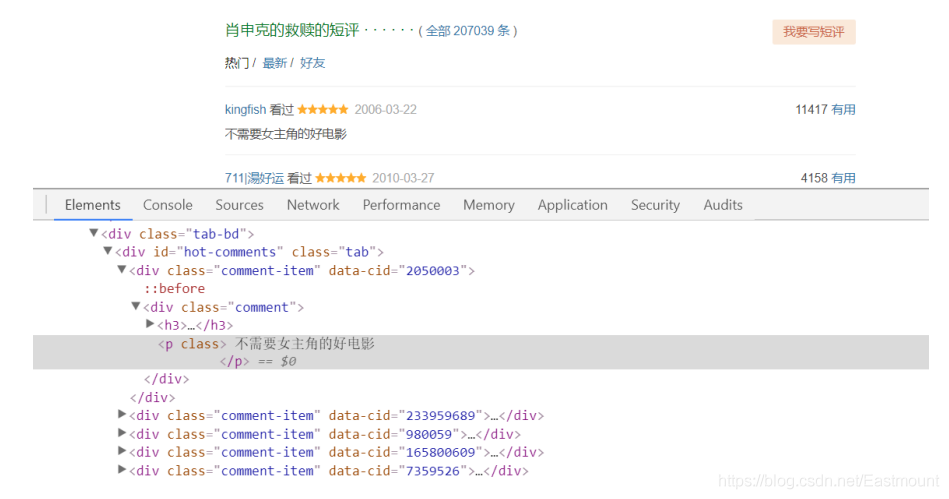Mark the 4158-vote comment as 有用
The image size is (949, 499).
(843, 178)
